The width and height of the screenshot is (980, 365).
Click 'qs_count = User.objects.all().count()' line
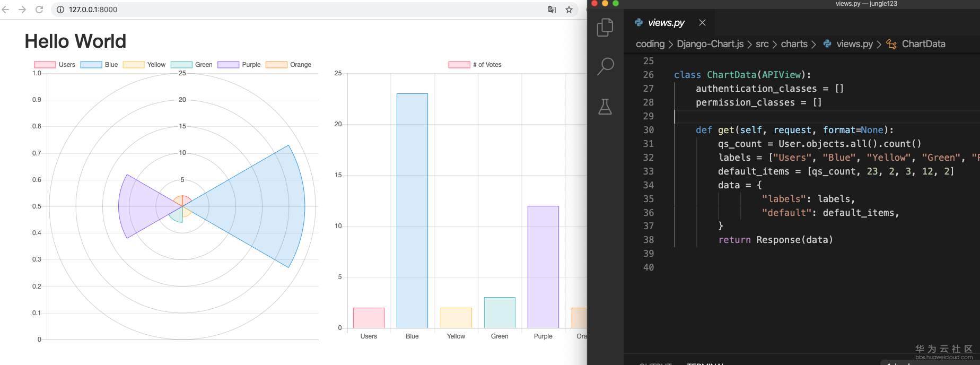click(x=819, y=144)
